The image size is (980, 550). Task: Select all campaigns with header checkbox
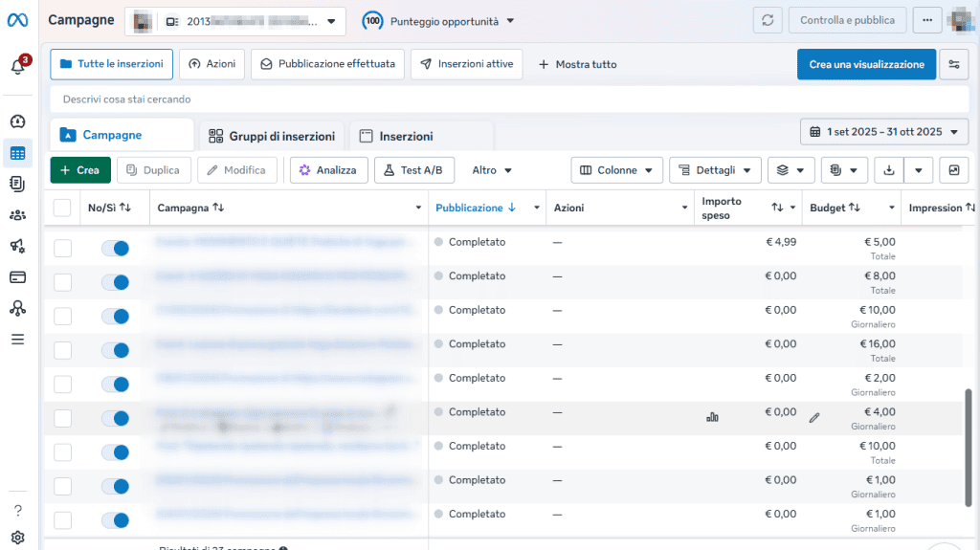[x=62, y=208]
